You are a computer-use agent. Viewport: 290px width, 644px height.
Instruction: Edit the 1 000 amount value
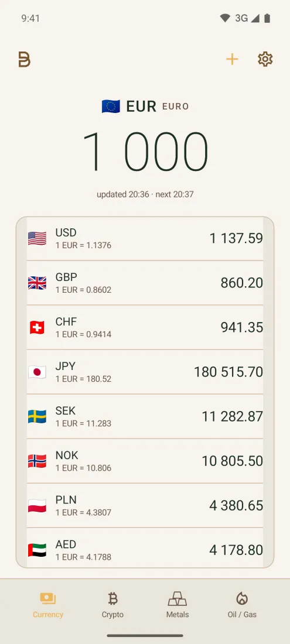[145, 151]
